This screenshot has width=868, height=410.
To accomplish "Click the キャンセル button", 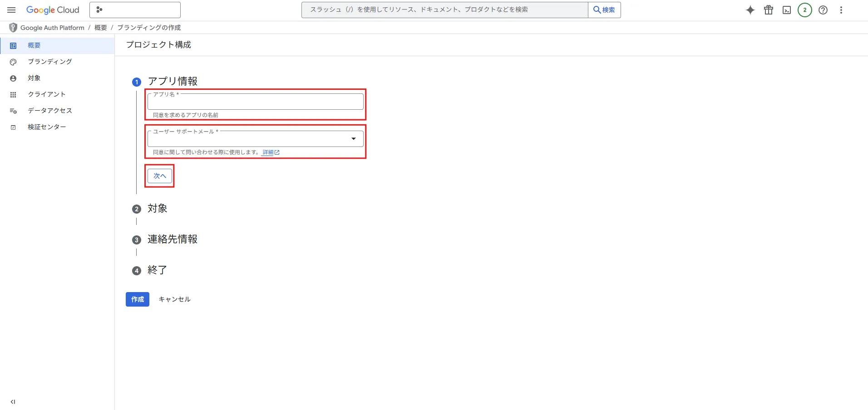I will coord(174,299).
